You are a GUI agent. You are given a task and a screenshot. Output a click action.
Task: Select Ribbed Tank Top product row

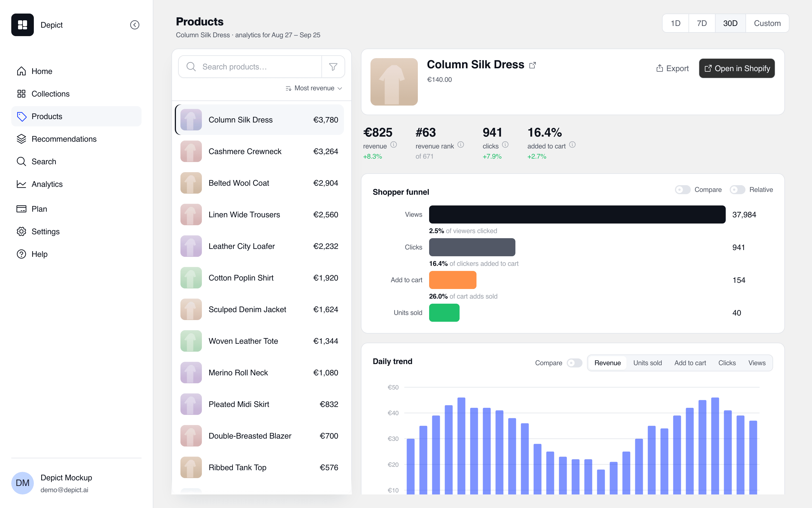[x=259, y=467]
